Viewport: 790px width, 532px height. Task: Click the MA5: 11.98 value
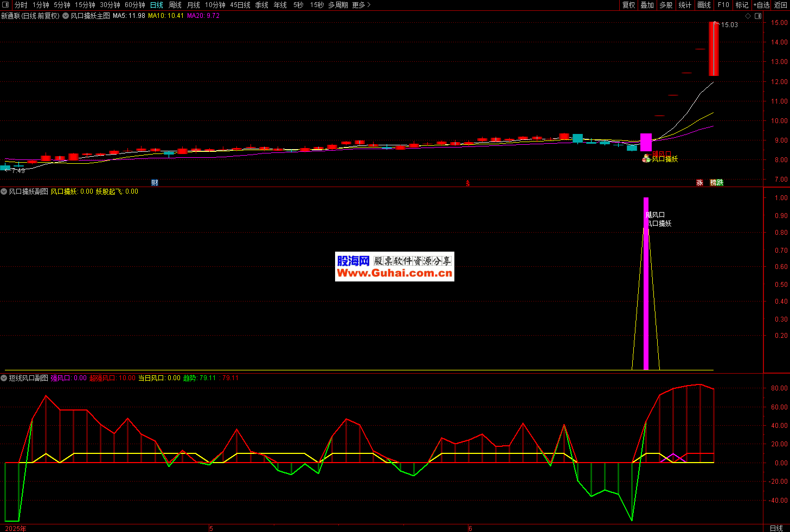point(129,16)
